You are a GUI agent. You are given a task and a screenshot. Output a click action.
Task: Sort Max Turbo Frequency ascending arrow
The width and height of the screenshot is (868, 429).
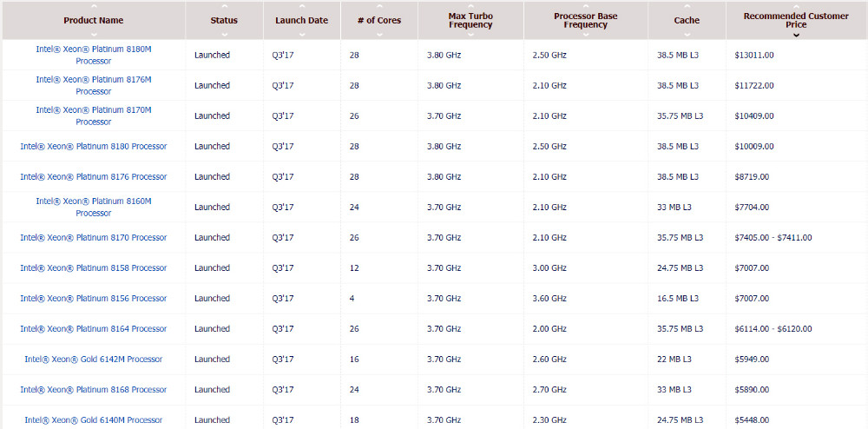coord(470,6)
